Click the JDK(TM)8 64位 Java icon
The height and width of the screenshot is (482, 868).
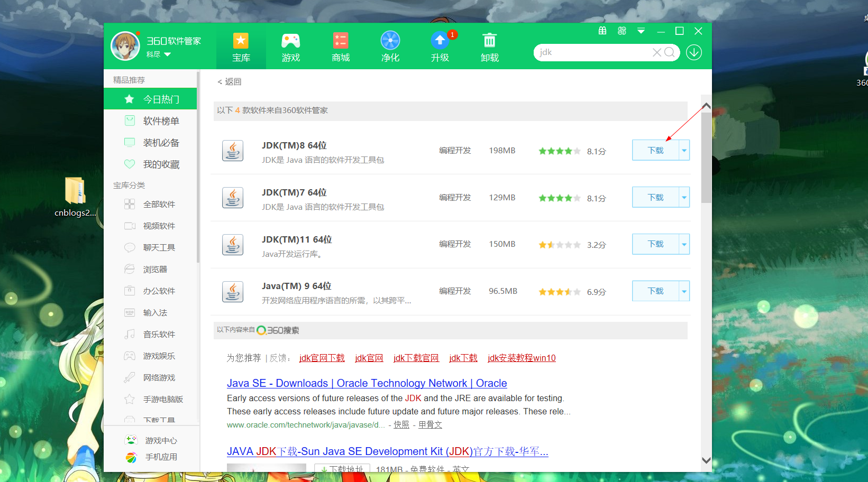click(x=233, y=151)
